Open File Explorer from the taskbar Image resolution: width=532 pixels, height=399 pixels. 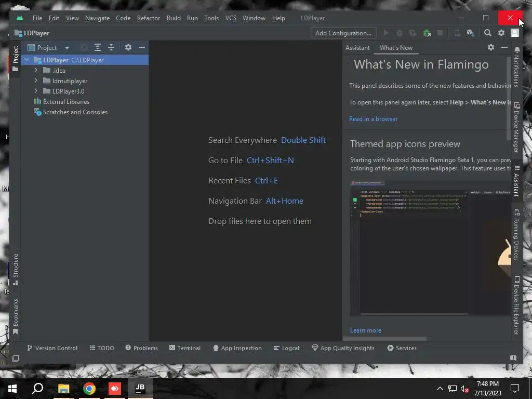(64, 389)
